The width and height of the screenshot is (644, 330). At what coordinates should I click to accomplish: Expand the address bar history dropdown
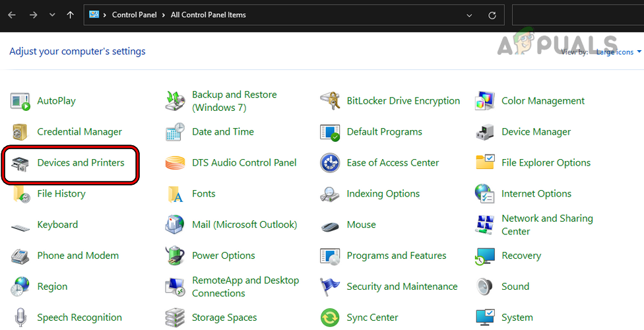click(x=469, y=15)
